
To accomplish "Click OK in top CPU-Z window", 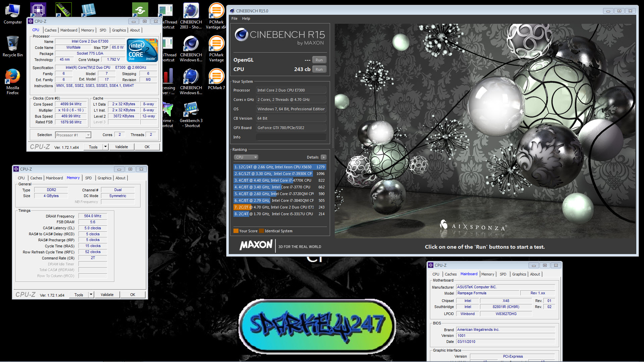I will 147,147.
